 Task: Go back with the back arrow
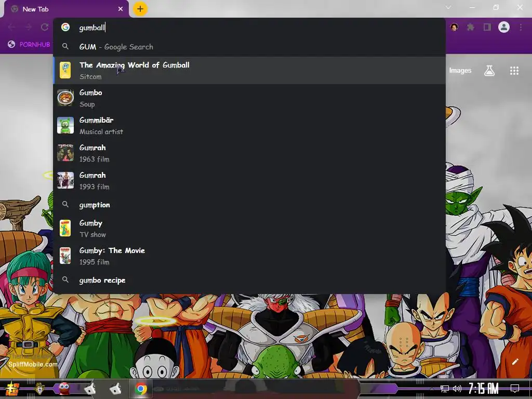11,27
